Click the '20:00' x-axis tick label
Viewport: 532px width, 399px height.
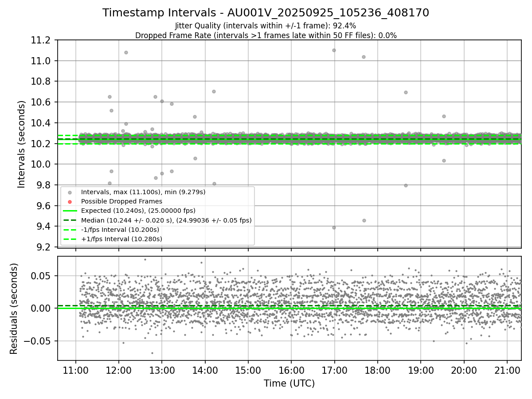click(x=464, y=370)
